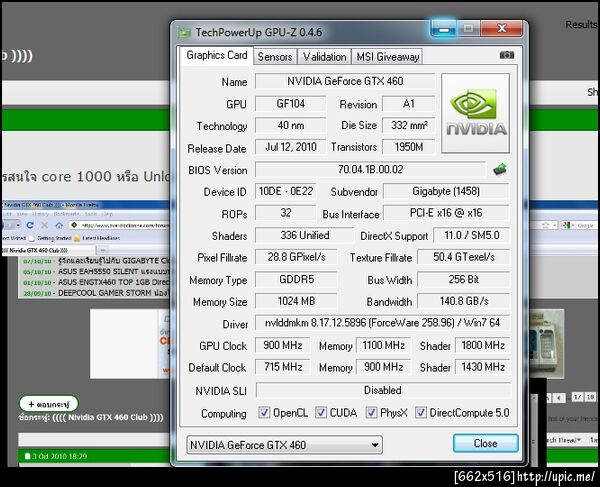The width and height of the screenshot is (600, 487).
Task: Click the ROPs value 32
Action: [285, 213]
